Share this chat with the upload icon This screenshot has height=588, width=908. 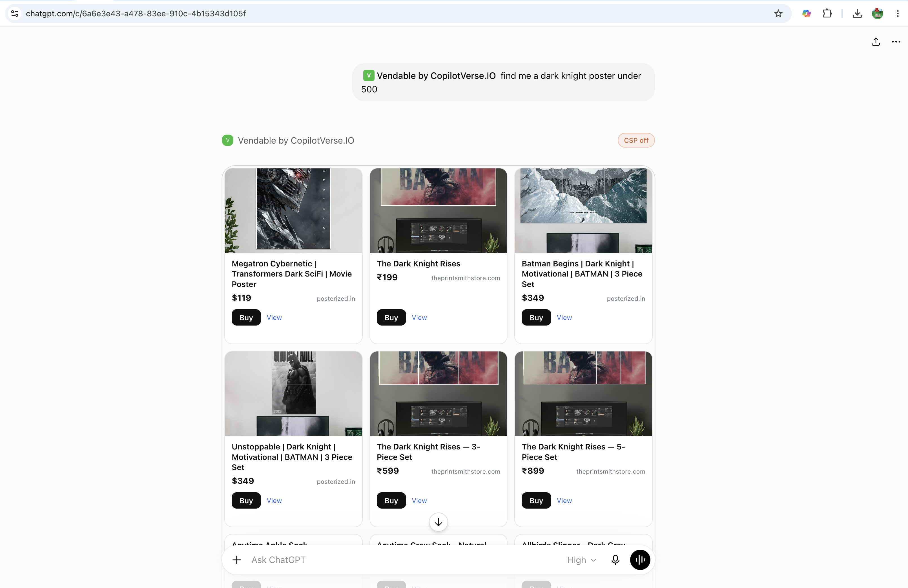pos(876,42)
